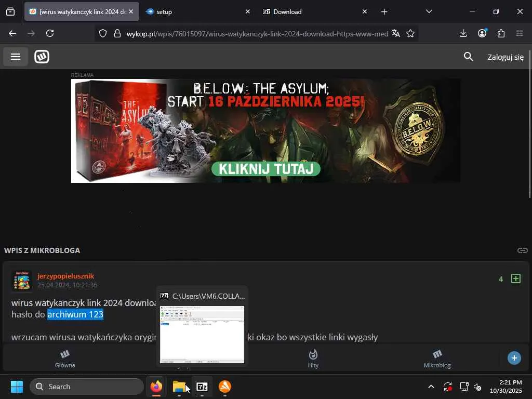
Task: Click the post date 25.04.2024
Action: click(x=67, y=285)
